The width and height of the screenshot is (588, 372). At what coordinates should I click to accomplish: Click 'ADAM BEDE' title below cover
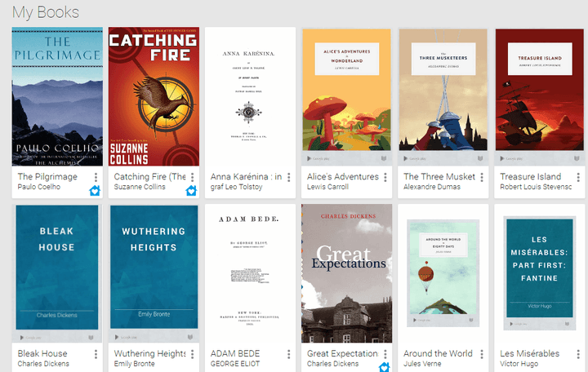click(234, 353)
